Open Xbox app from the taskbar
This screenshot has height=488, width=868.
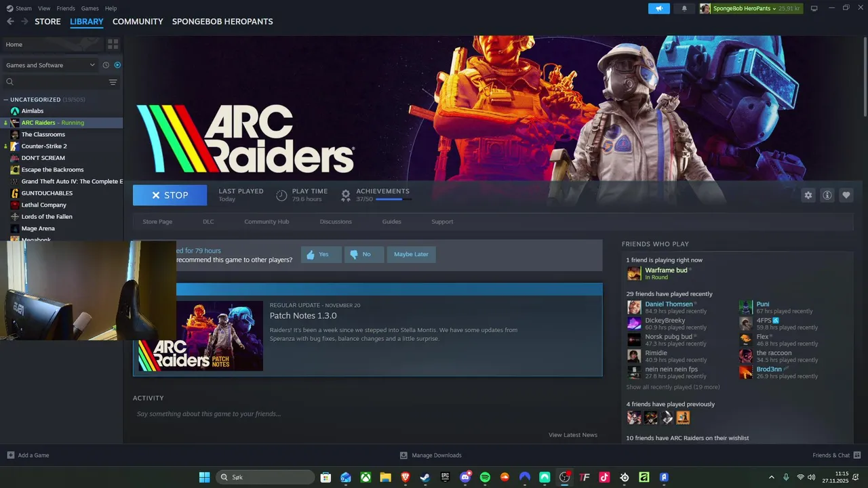tap(366, 477)
